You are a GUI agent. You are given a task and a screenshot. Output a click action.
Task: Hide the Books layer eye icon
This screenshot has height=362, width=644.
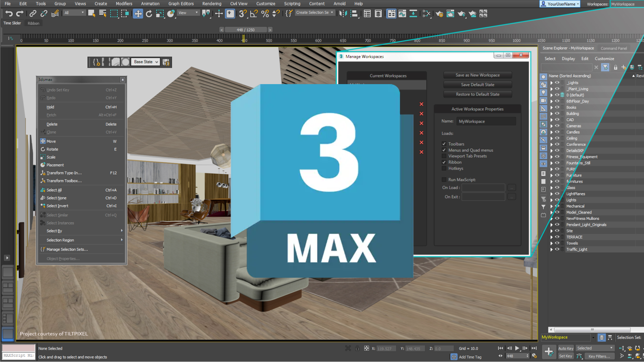[557, 107]
